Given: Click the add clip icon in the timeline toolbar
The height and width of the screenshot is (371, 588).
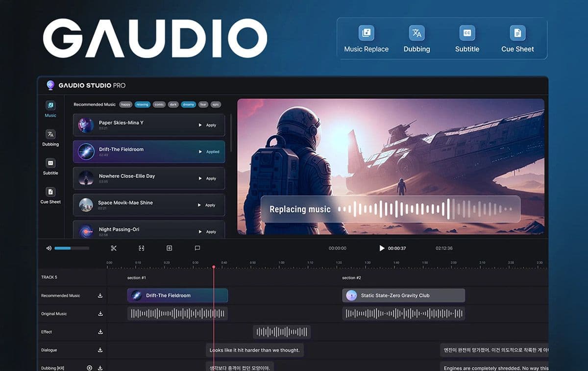Looking at the screenshot, I should point(169,248).
